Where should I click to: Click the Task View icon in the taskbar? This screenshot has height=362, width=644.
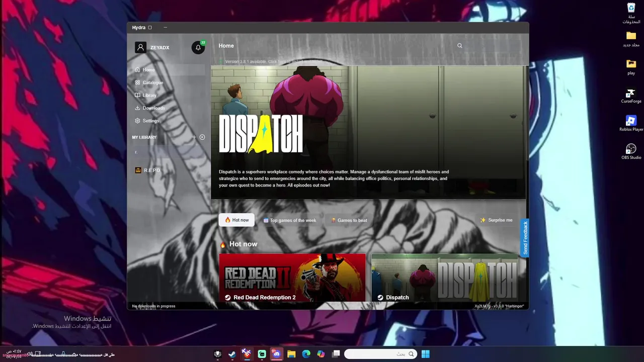point(336,354)
